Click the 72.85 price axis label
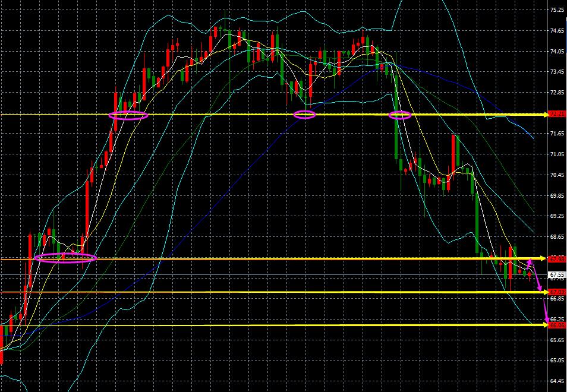 click(x=557, y=93)
